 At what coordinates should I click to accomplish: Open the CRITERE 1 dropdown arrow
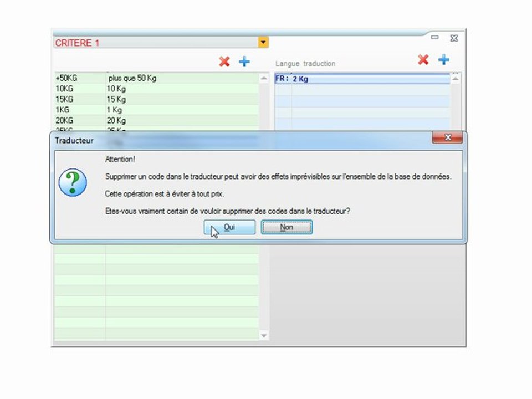point(263,43)
